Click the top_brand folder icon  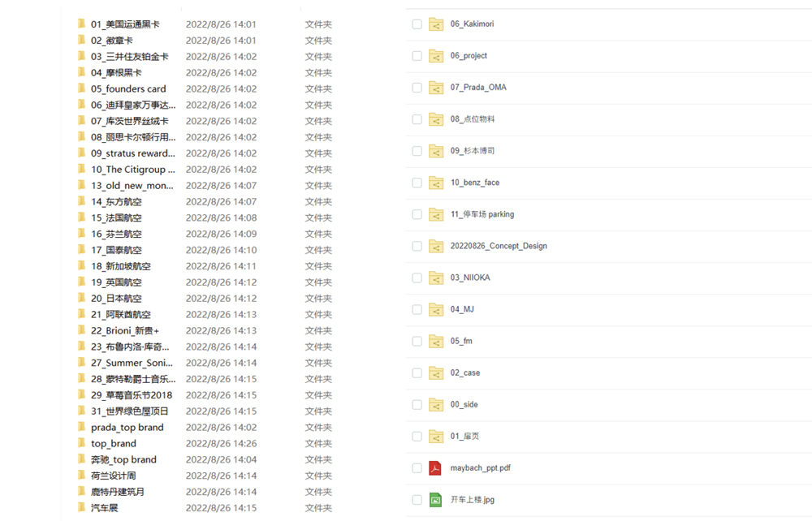coord(81,443)
